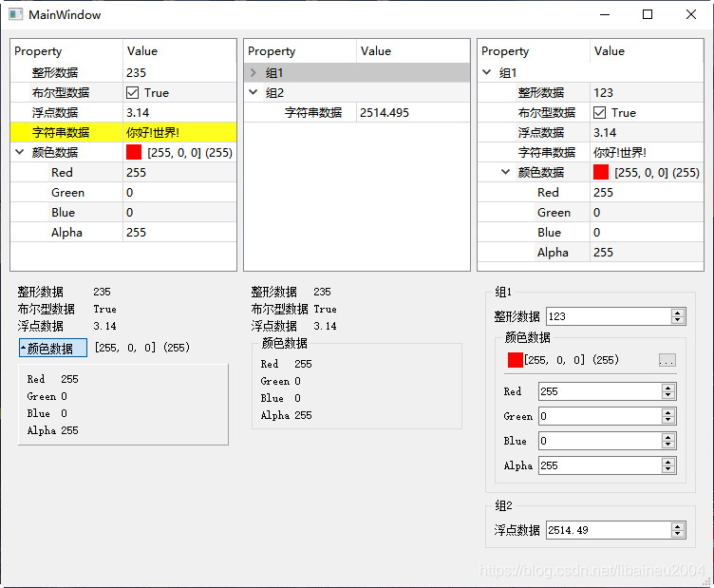Image resolution: width=714 pixels, height=588 pixels.
Task: Click the Blue spinbox input field
Action: [x=600, y=441]
